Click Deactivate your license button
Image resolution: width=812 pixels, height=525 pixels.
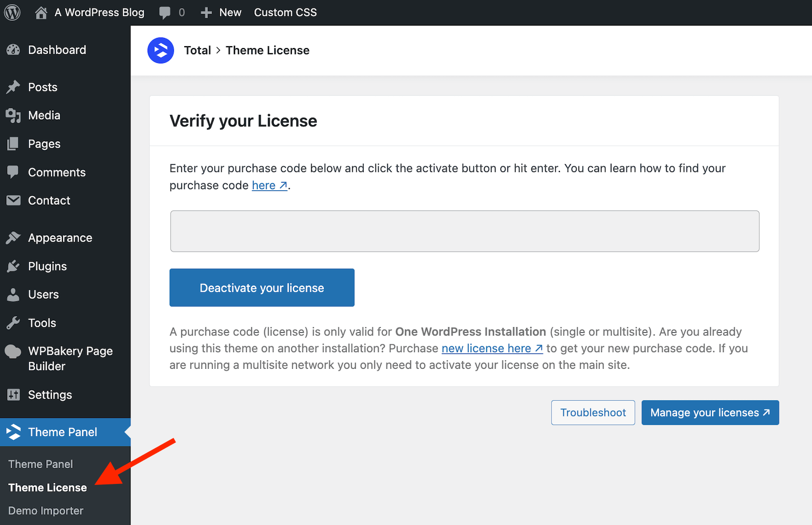coord(262,288)
